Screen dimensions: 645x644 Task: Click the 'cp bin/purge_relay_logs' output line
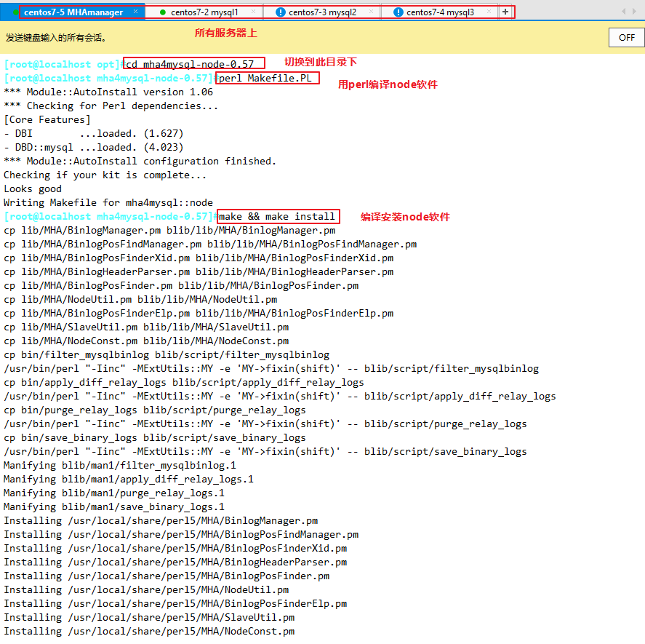coord(155,410)
